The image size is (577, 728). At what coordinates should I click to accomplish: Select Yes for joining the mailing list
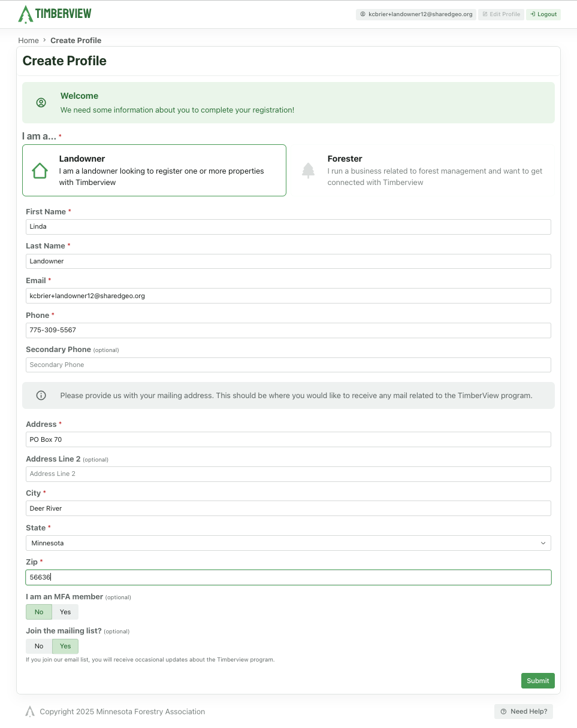click(65, 646)
